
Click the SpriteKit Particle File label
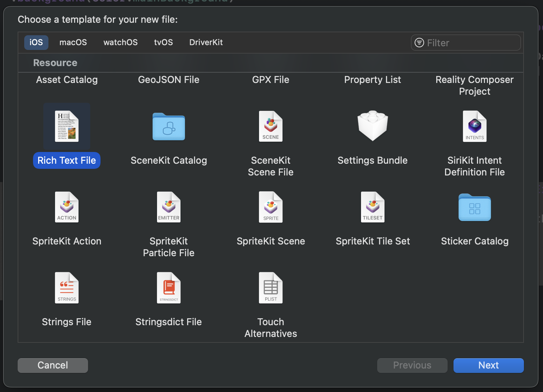pyautogui.click(x=169, y=247)
